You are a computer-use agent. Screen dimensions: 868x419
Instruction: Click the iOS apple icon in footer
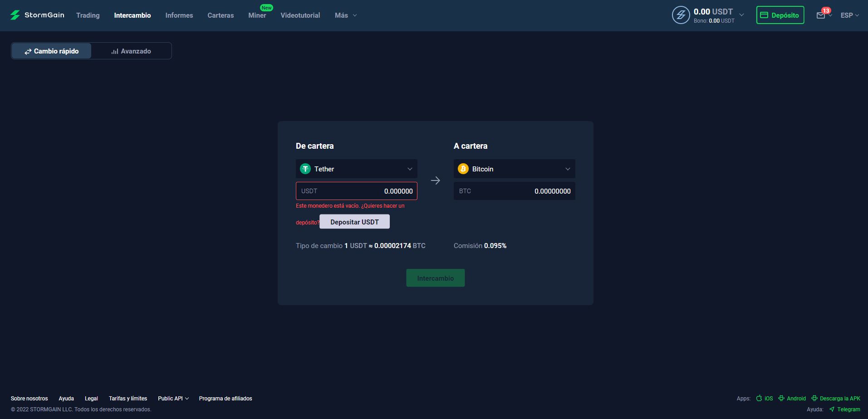[759, 398]
